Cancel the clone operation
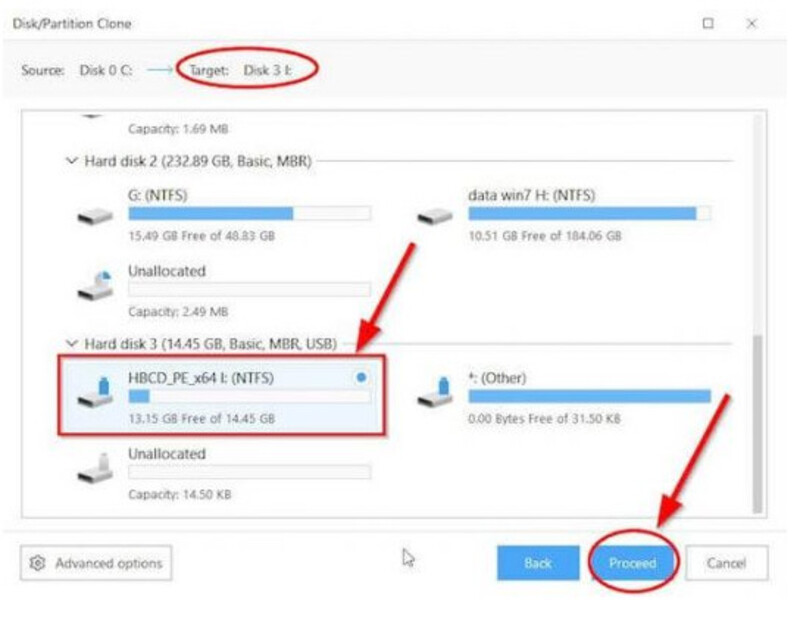This screenshot has height=622, width=800. [x=727, y=563]
